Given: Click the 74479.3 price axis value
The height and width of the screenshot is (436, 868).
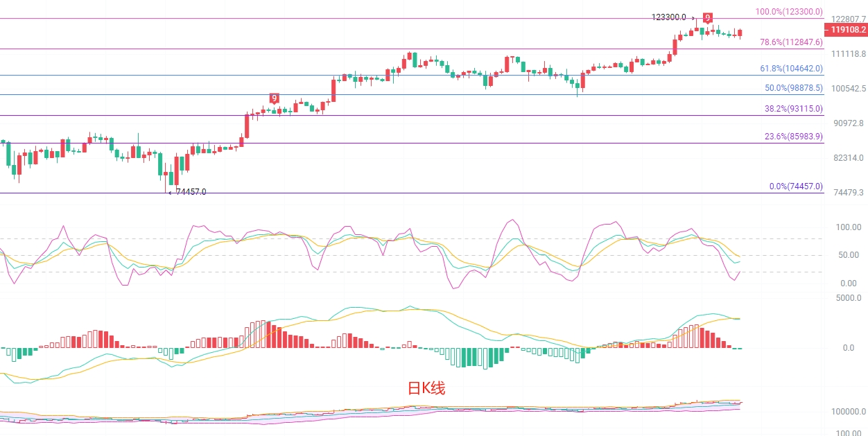Looking at the screenshot, I should coord(849,193).
